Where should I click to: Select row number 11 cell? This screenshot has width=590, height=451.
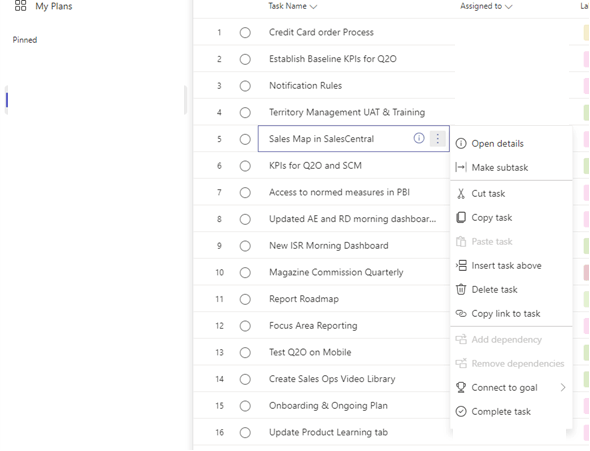(219, 299)
